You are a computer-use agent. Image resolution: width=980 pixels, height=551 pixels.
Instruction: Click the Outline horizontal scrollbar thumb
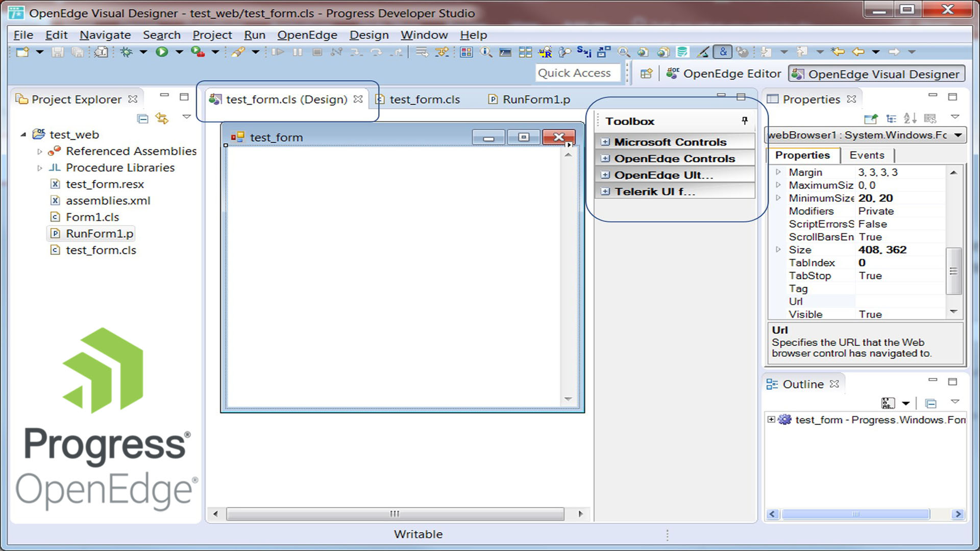click(855, 514)
